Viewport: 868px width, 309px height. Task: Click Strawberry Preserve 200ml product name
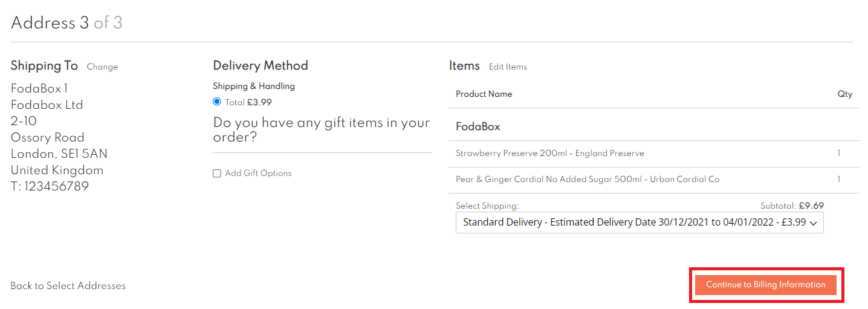[x=549, y=154]
